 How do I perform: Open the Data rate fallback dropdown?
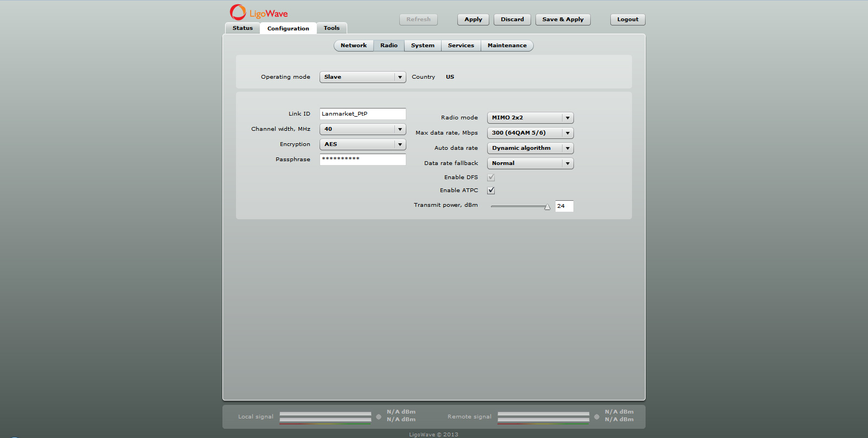click(530, 163)
